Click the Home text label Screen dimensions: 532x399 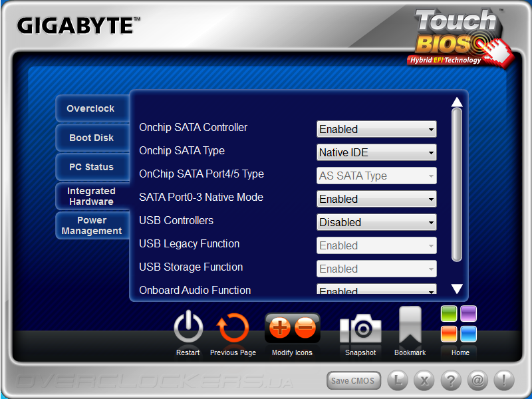point(460,352)
